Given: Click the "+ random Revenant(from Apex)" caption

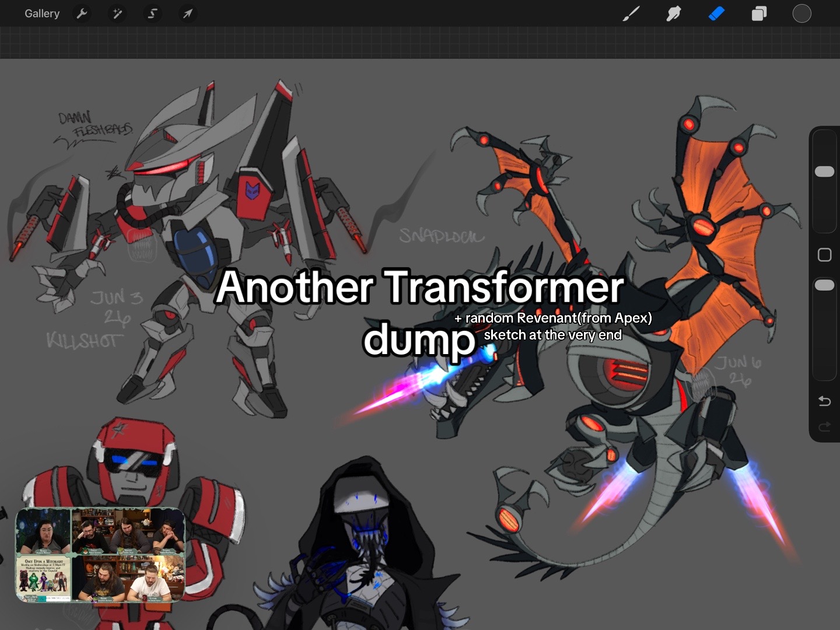Looking at the screenshot, I should [553, 318].
